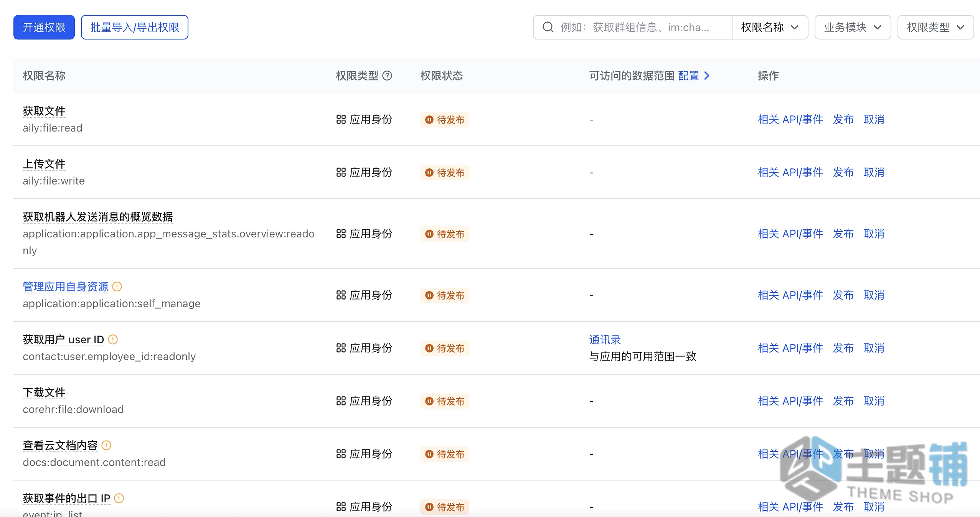980x517 pixels.
Task: Publish the 获取事件的出口 IP permission
Action: (x=843, y=507)
